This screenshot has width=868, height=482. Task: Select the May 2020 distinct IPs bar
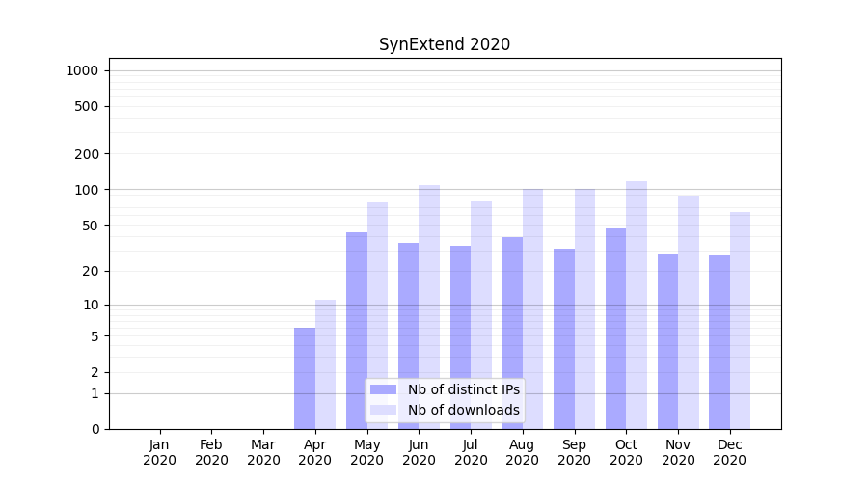pyautogui.click(x=357, y=308)
